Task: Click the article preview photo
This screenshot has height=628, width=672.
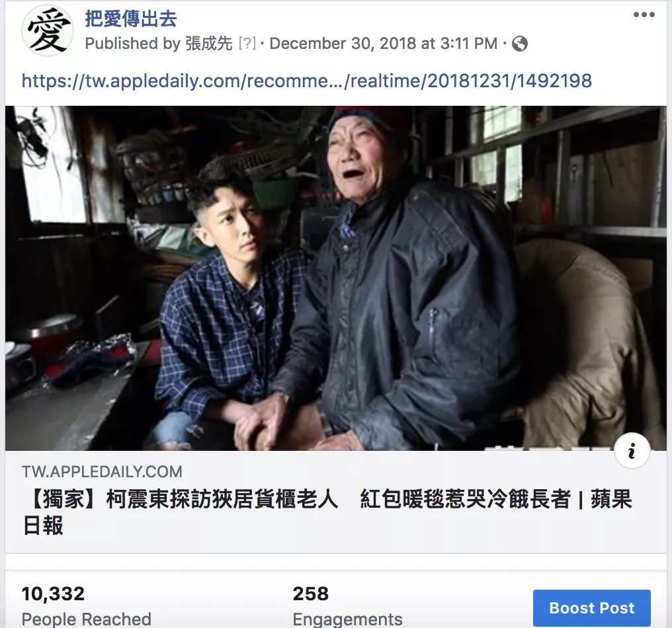Action: tap(335, 278)
